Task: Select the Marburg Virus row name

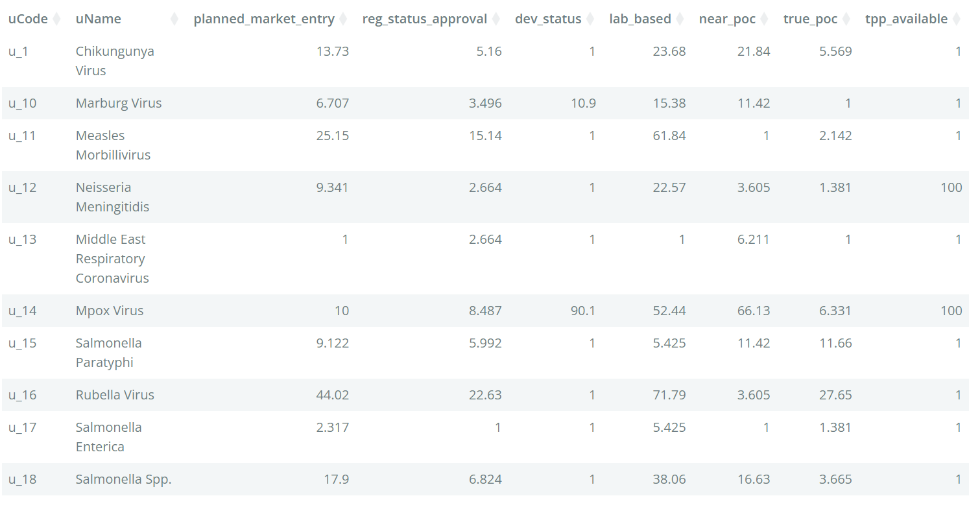Action: click(x=119, y=103)
